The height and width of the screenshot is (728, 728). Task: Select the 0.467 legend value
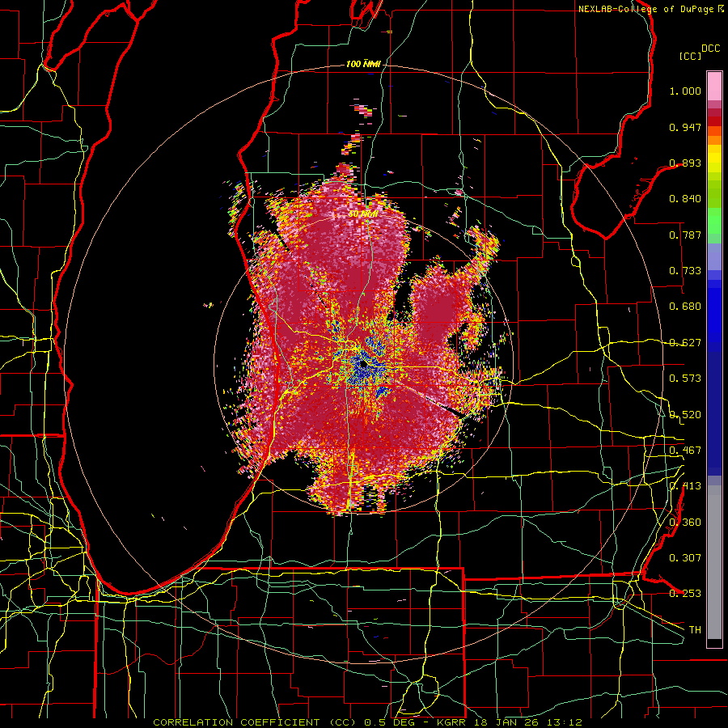point(685,451)
